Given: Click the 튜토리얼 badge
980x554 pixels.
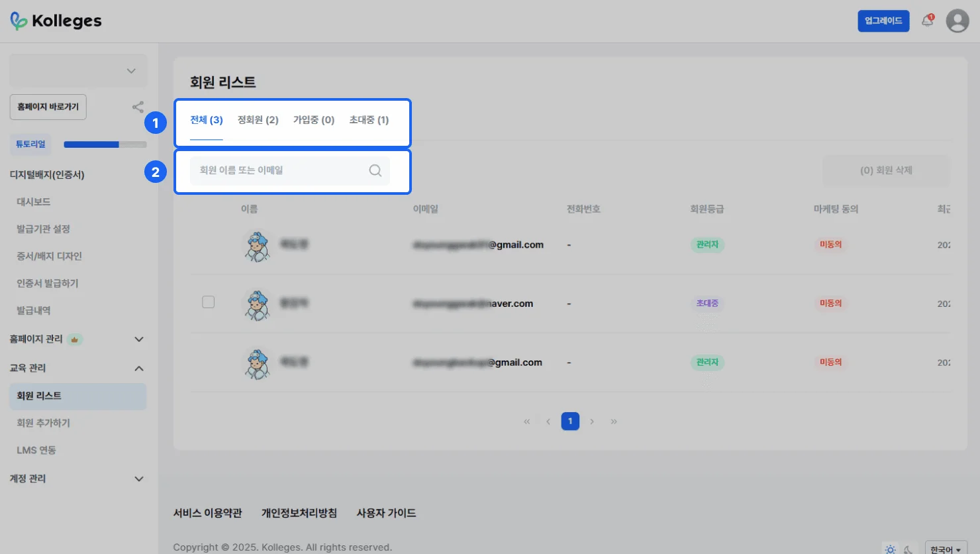Looking at the screenshot, I should 30,144.
